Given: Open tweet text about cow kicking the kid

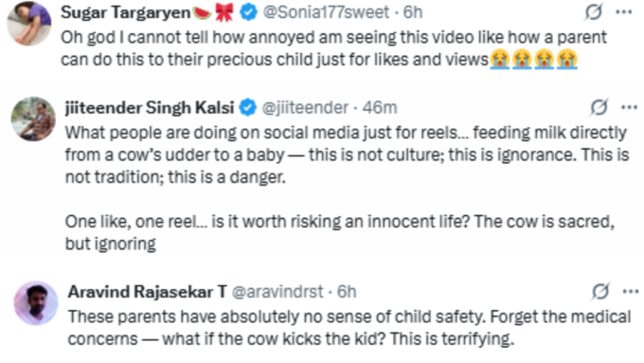Looking at the screenshot, I should (x=349, y=328).
